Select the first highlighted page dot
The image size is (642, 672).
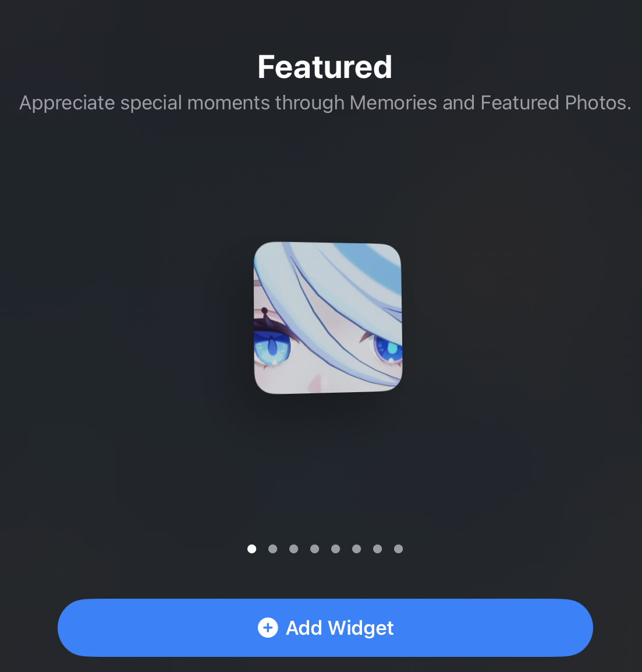coord(252,549)
